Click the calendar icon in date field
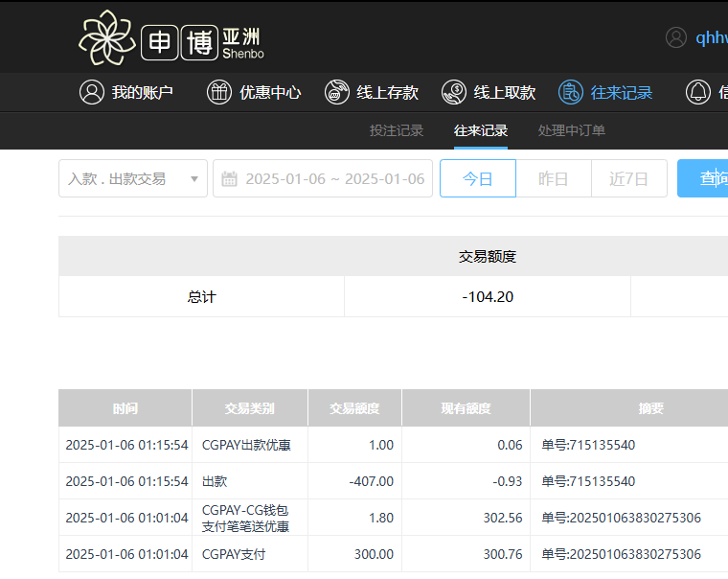The height and width of the screenshot is (579, 728). 229,179
